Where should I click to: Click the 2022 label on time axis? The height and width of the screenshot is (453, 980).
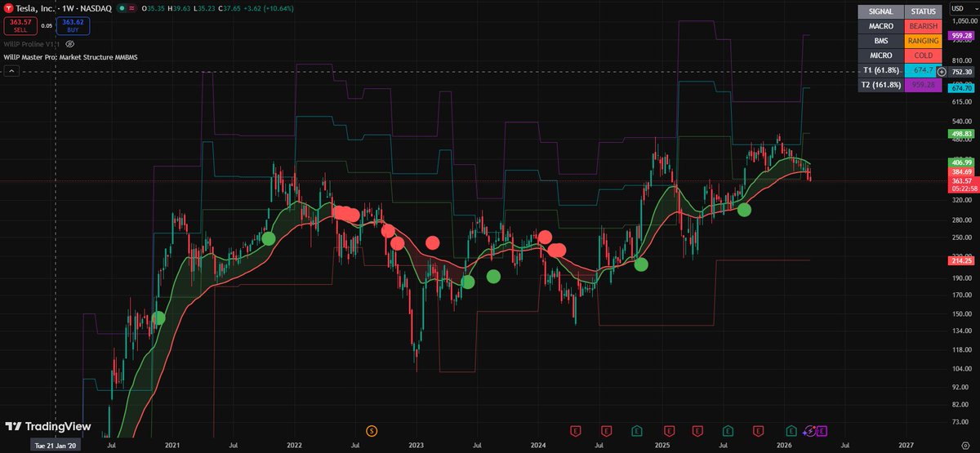click(x=294, y=446)
